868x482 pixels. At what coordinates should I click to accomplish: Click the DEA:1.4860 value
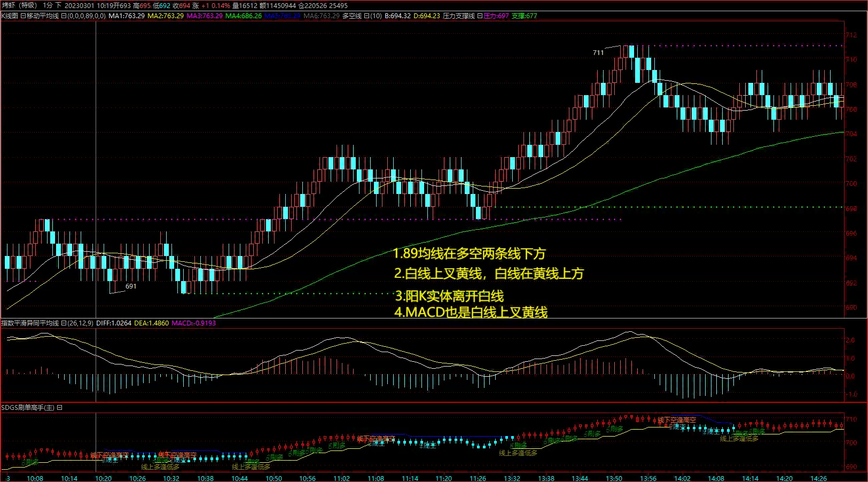pyautogui.click(x=151, y=323)
